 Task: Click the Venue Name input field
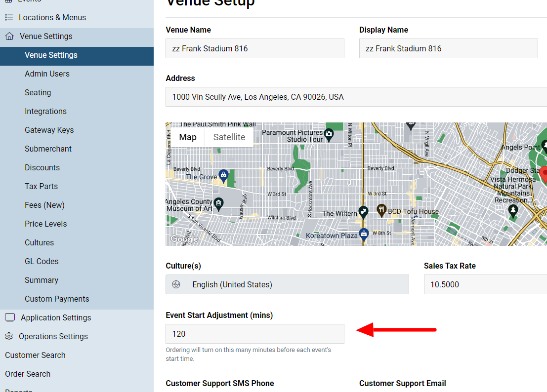(254, 48)
